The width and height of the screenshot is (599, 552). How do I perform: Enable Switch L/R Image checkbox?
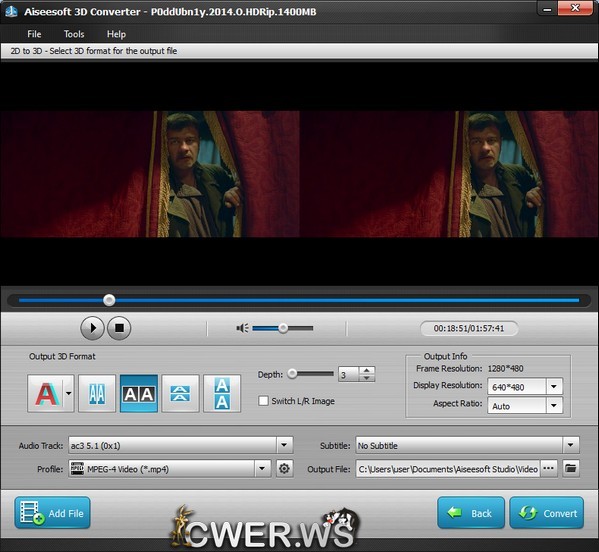(263, 401)
